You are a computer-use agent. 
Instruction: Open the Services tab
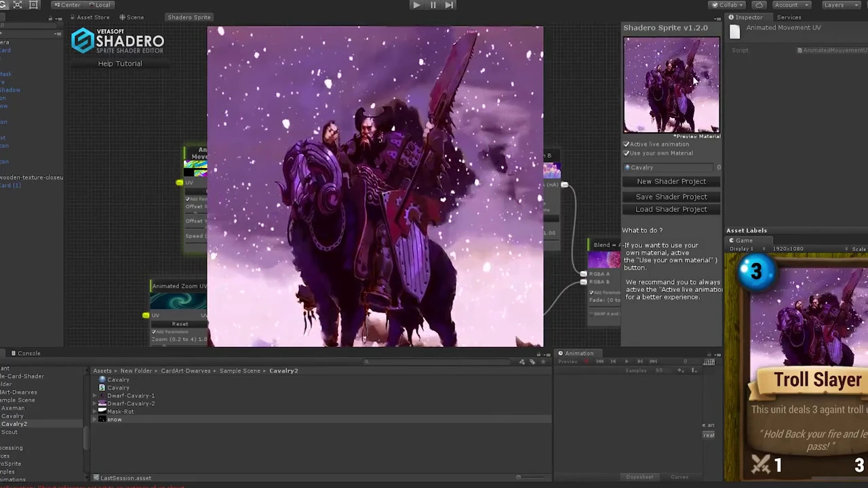(x=789, y=17)
